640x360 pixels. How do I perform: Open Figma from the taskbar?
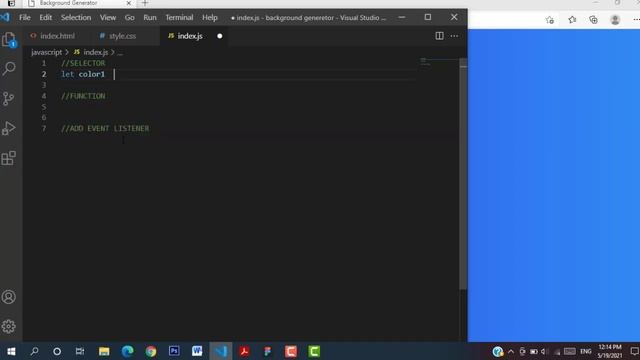pos(267,351)
